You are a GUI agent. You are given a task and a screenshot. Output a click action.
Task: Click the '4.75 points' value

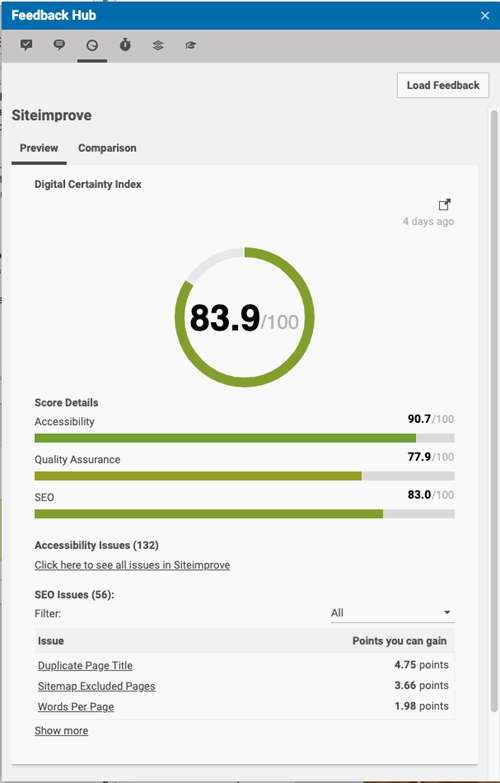pyautogui.click(x=422, y=665)
